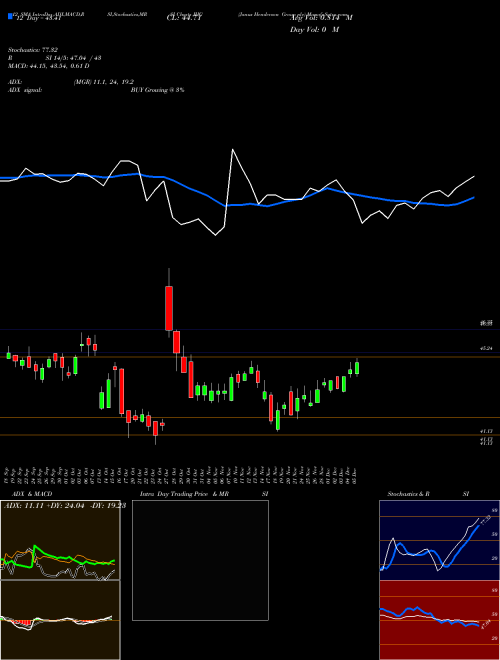This screenshot has width=500, height=660.
Task: Click the 'Stochastics & R' panel title
Action: (409, 494)
